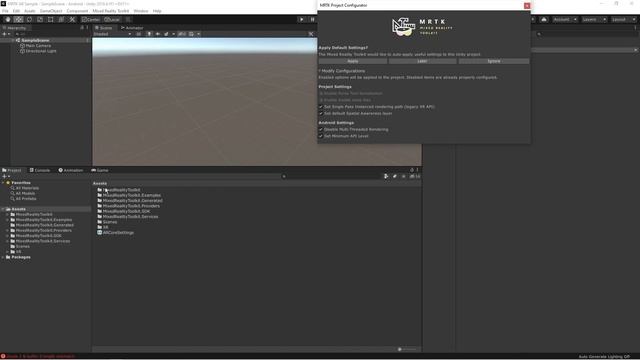This screenshot has height=360, width=640.
Task: Click the Ignore button in MRTK Configurator
Action: coord(494,61)
